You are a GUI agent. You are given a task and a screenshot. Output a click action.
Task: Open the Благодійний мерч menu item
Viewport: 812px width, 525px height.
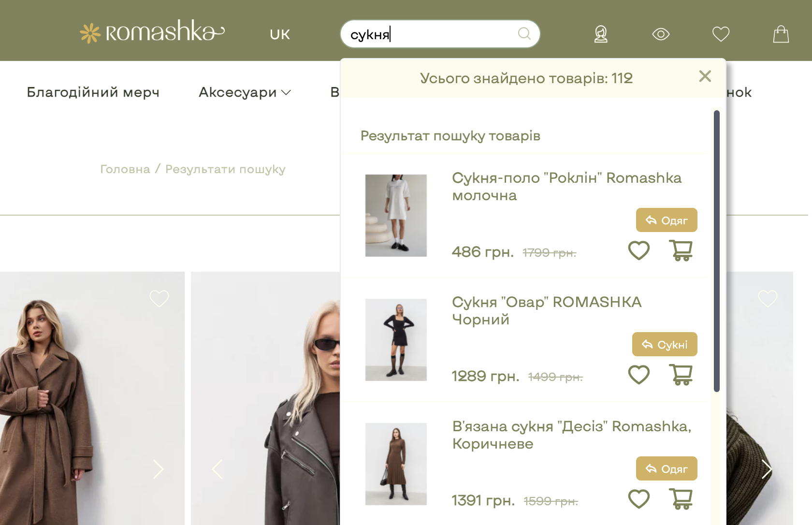tap(93, 92)
